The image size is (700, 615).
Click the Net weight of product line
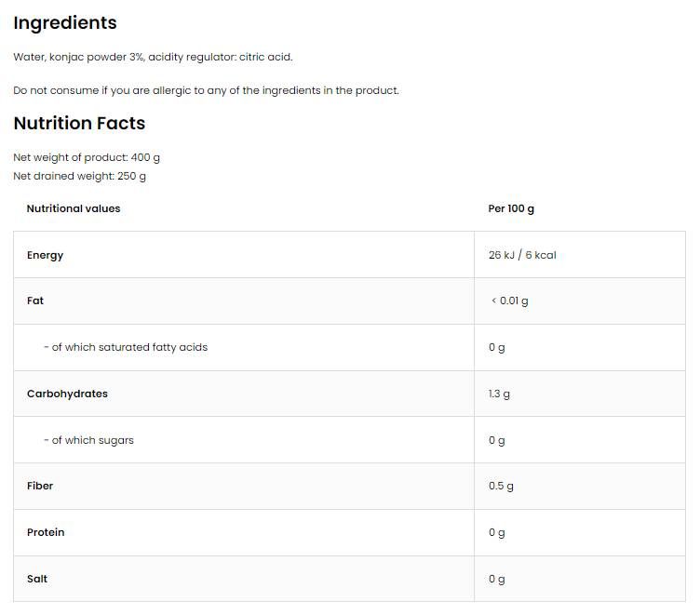87,157
